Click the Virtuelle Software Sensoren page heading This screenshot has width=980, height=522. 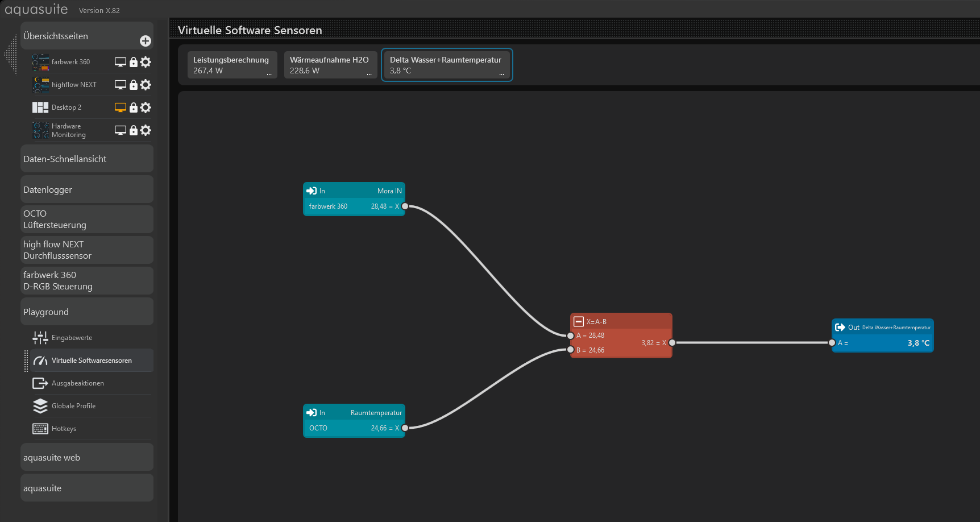(250, 30)
